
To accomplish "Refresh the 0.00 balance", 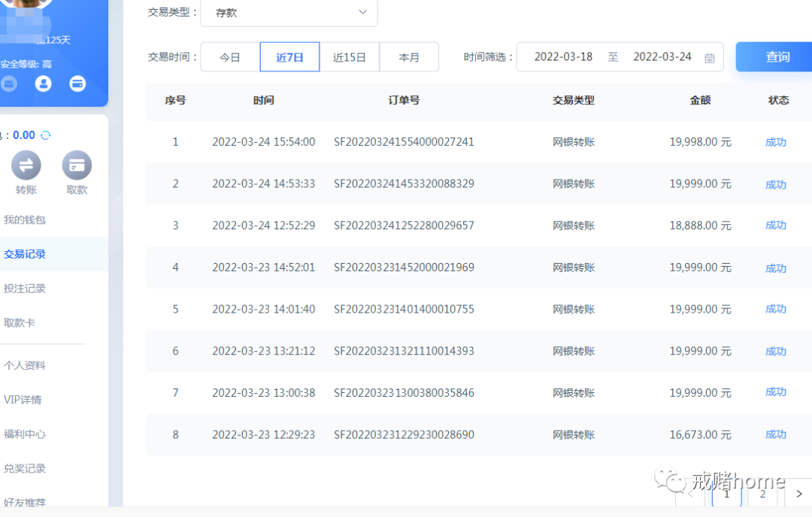I will click(46, 135).
